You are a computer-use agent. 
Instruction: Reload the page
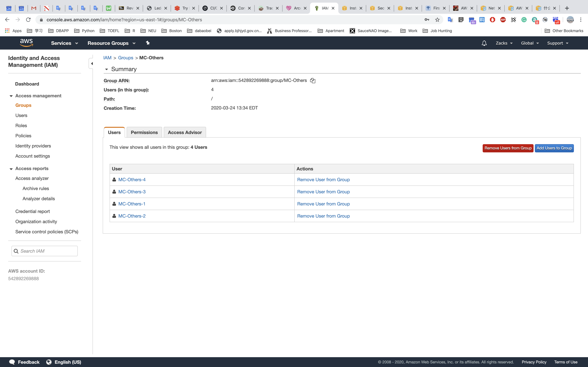click(x=28, y=20)
